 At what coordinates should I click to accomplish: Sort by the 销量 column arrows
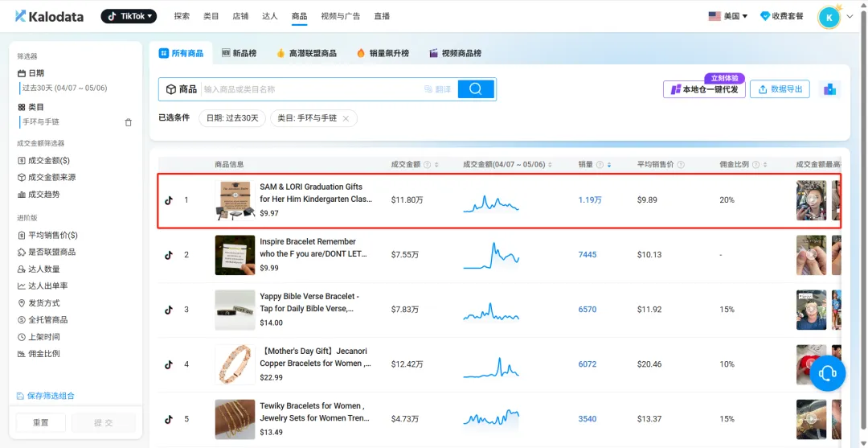click(609, 164)
